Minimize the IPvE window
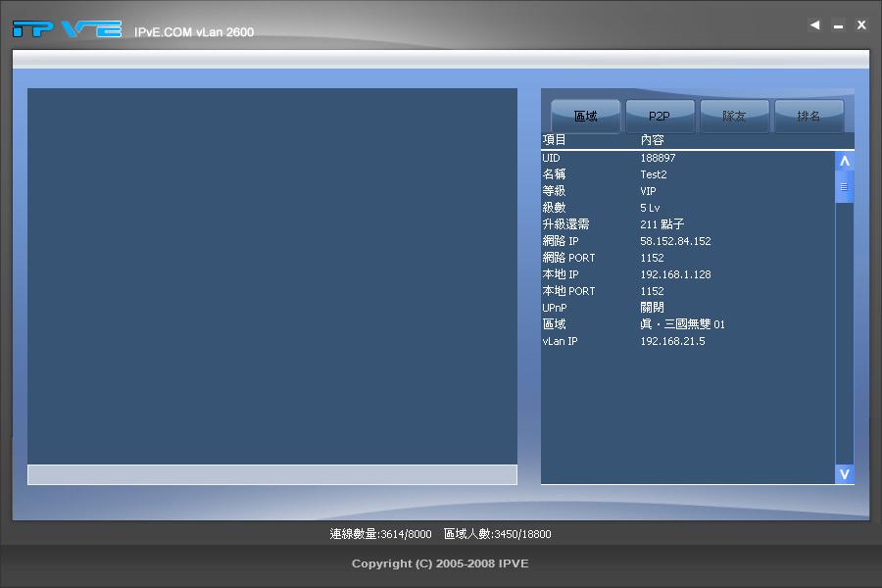Viewport: 882px width, 588px height. coord(838,25)
